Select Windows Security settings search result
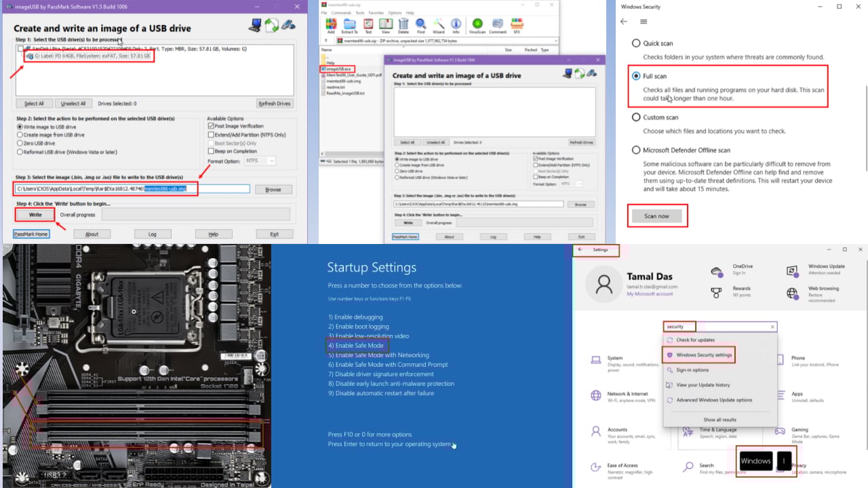The height and width of the screenshot is (488, 868). click(698, 354)
